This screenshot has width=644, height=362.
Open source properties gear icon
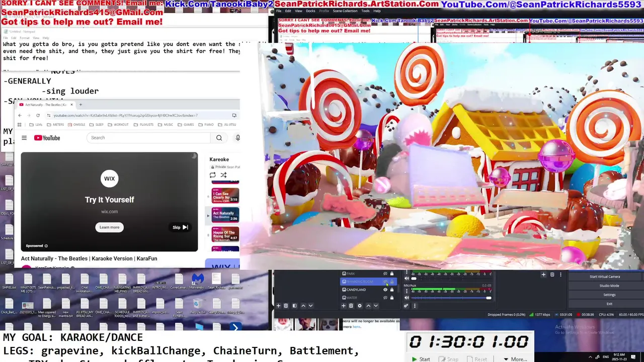click(x=359, y=306)
